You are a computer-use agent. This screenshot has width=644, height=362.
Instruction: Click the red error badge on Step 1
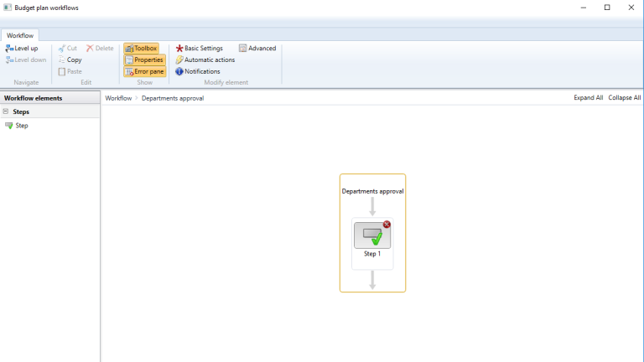[387, 225]
